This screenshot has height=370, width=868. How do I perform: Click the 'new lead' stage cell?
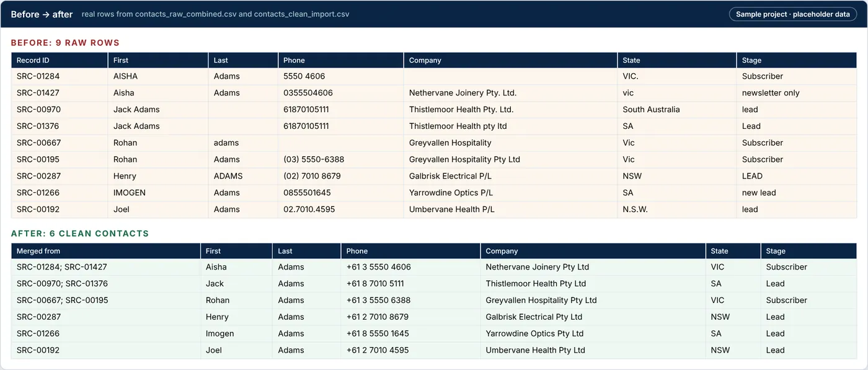click(x=797, y=193)
